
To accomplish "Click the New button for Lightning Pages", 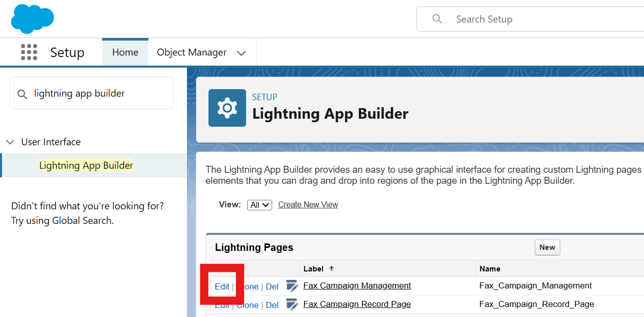I will click(x=547, y=247).
